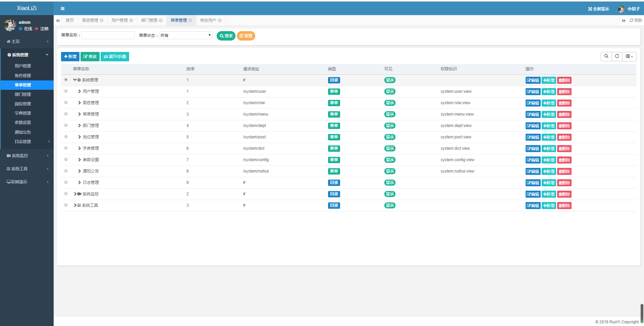
Task: Select radio button for 字典管理 row
Action: point(66,148)
